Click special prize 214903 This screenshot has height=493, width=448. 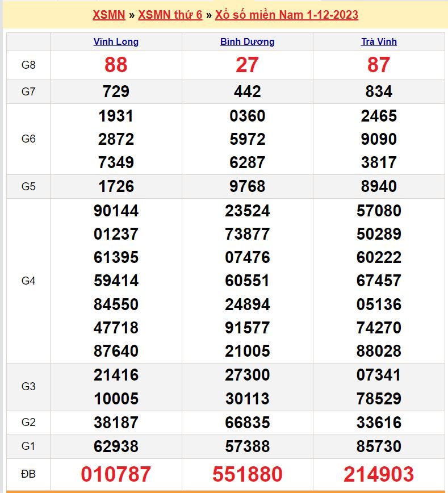tap(379, 474)
